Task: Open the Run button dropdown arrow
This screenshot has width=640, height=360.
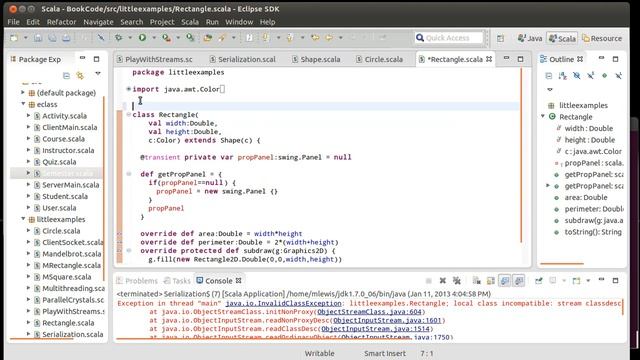Action: click(x=154, y=38)
